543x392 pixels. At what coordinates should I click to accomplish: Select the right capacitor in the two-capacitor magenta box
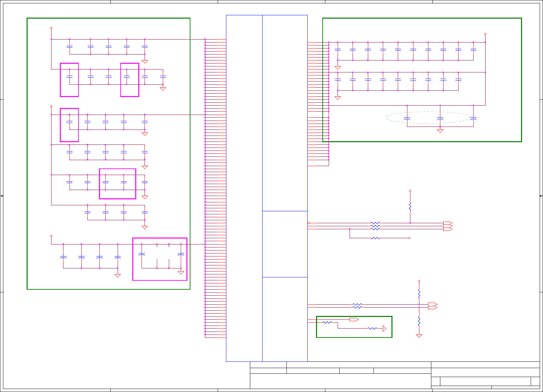124,182
